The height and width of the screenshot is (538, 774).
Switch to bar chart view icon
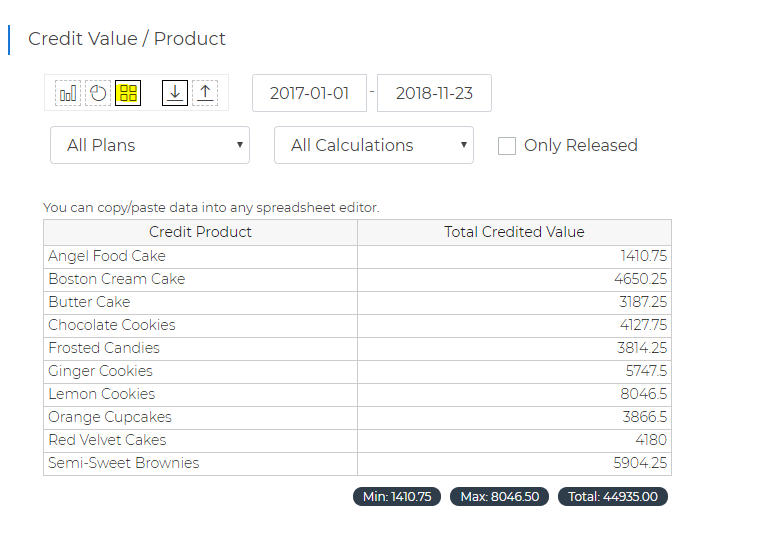click(68, 93)
